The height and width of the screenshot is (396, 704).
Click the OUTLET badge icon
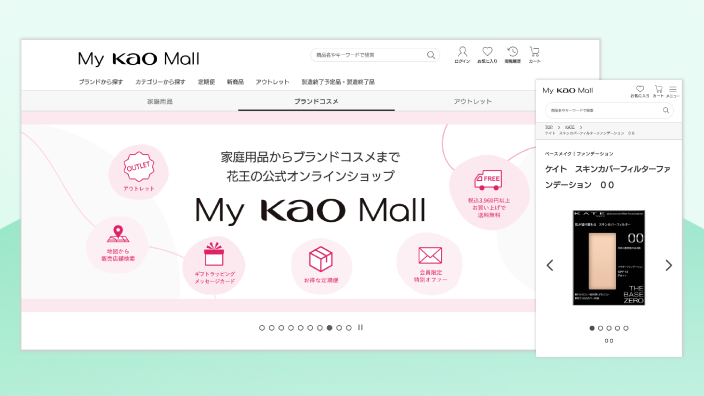tap(139, 167)
